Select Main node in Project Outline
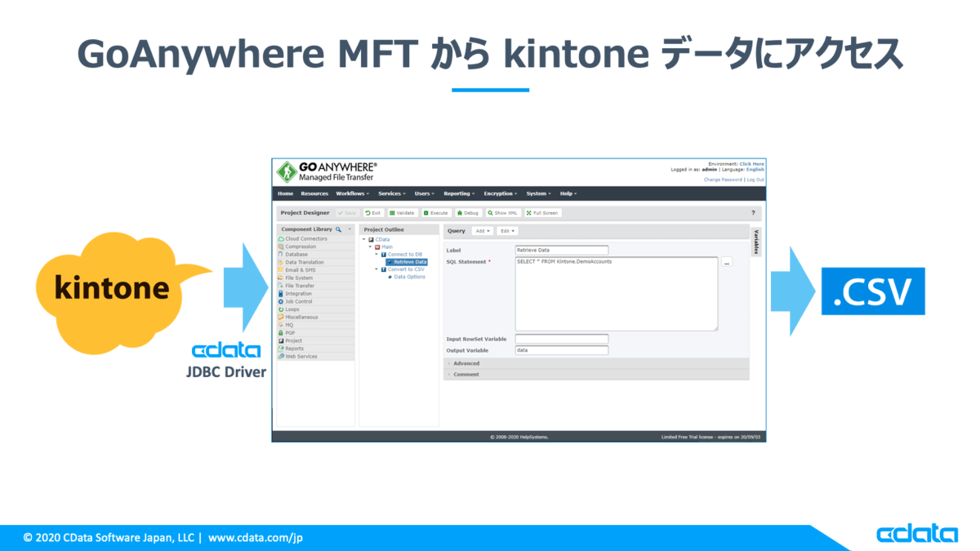980x551 pixels. pyautogui.click(x=386, y=247)
